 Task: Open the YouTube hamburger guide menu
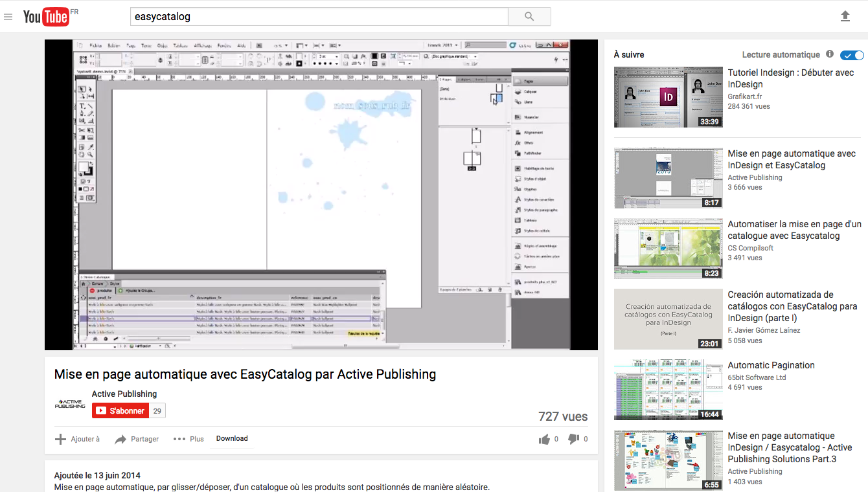click(8, 17)
